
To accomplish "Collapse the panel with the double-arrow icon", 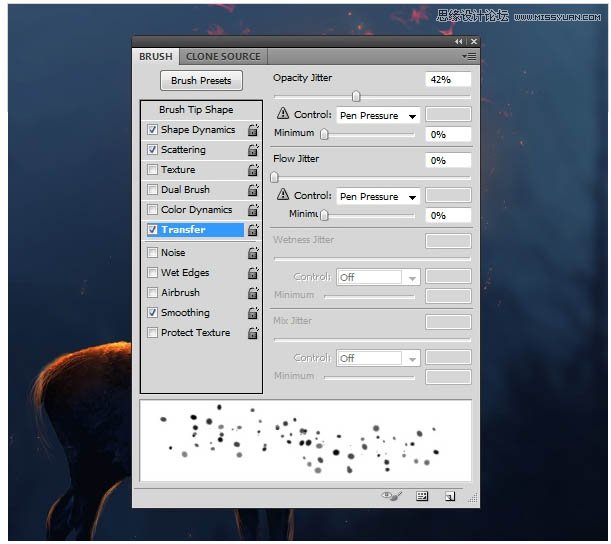I will [x=458, y=42].
